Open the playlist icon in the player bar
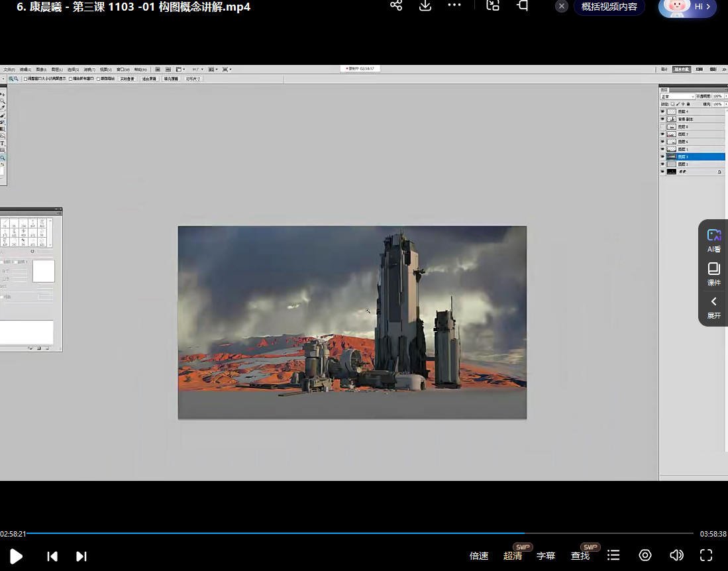Image resolution: width=728 pixels, height=571 pixels. point(613,555)
